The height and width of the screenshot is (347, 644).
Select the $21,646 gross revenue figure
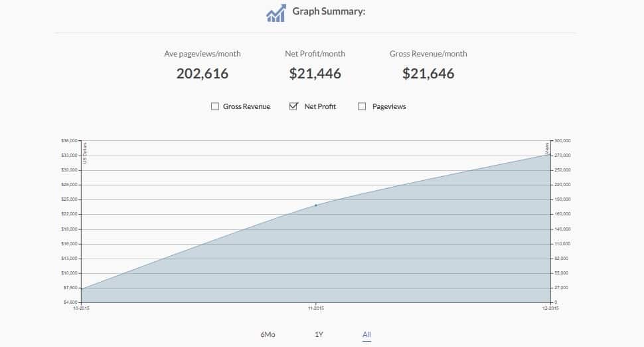pos(428,74)
